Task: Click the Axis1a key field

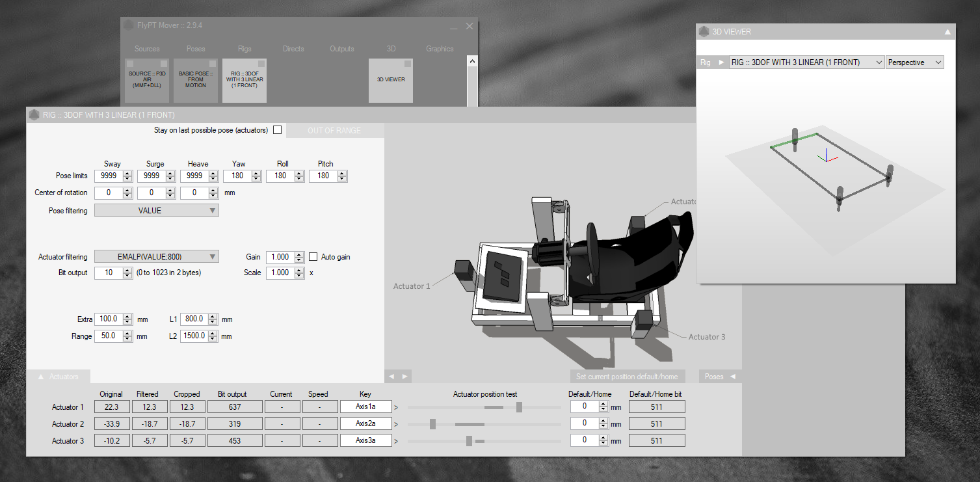Action: click(x=366, y=407)
